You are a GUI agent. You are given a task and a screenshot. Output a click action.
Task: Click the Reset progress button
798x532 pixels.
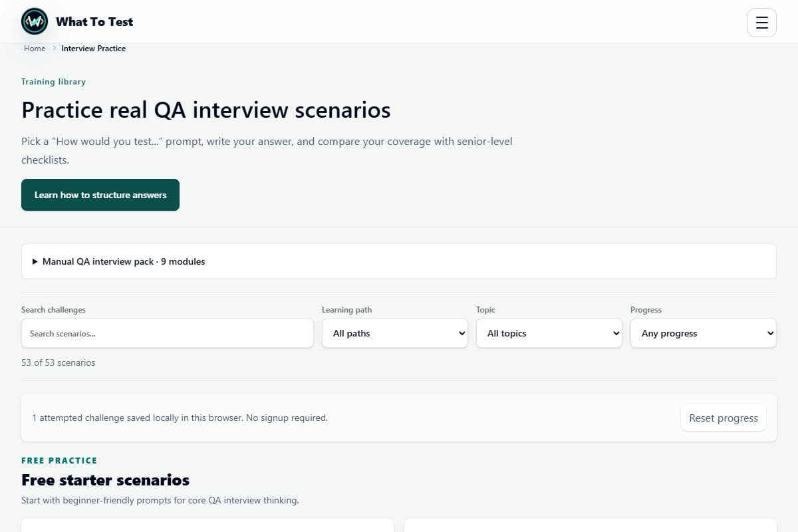(724, 418)
